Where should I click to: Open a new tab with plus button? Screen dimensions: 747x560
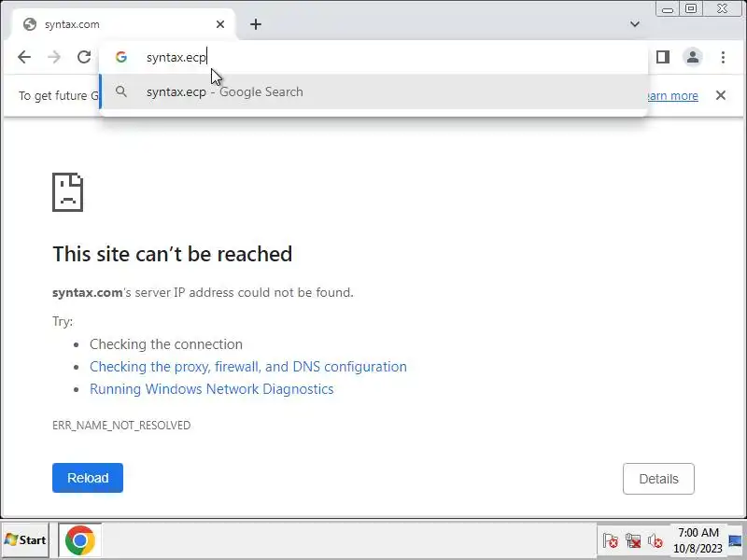tap(256, 24)
